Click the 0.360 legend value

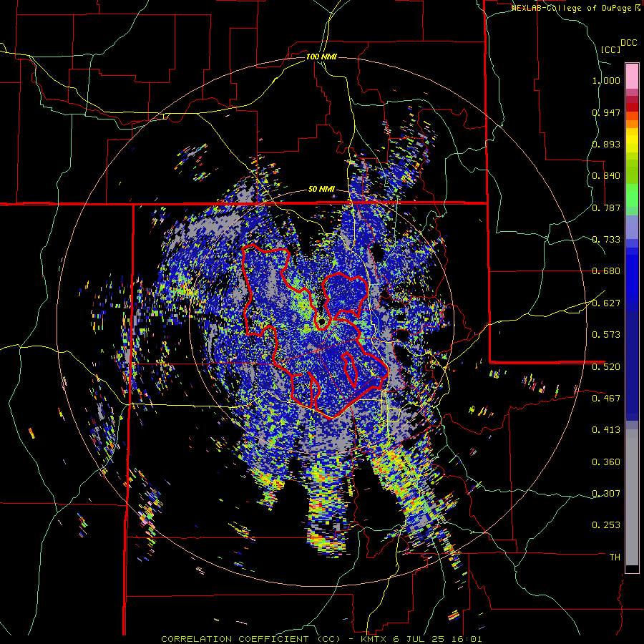point(606,462)
